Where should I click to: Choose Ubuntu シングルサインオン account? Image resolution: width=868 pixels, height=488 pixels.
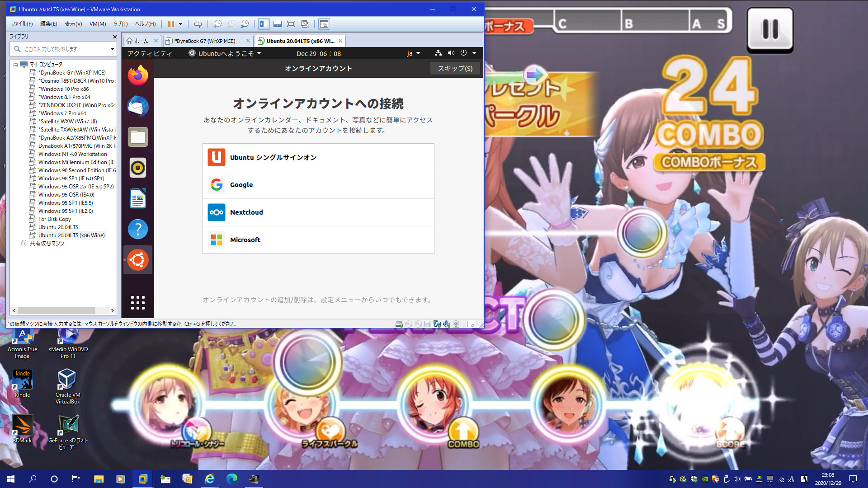[x=318, y=157]
